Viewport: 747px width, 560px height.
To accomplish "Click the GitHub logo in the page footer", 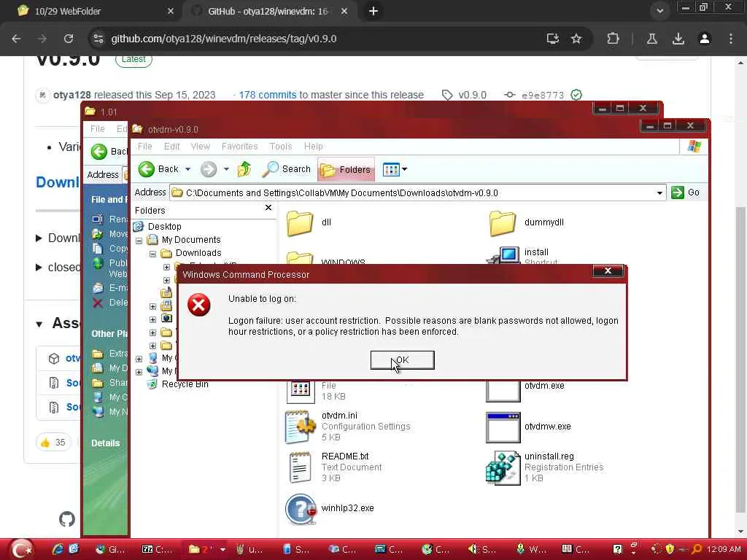I will [x=67, y=519].
